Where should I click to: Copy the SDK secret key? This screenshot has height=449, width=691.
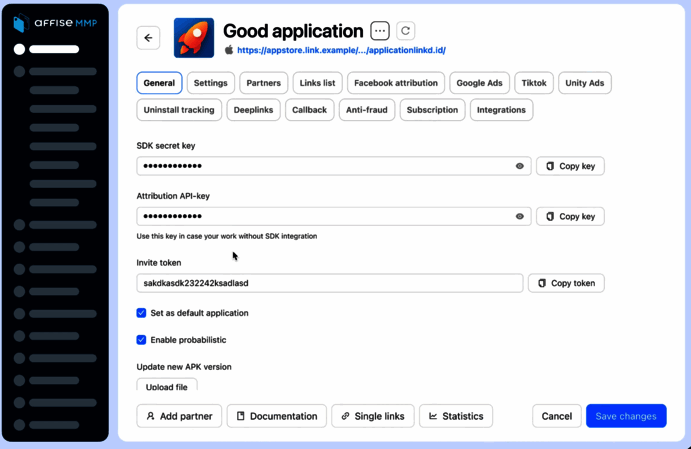click(x=570, y=166)
